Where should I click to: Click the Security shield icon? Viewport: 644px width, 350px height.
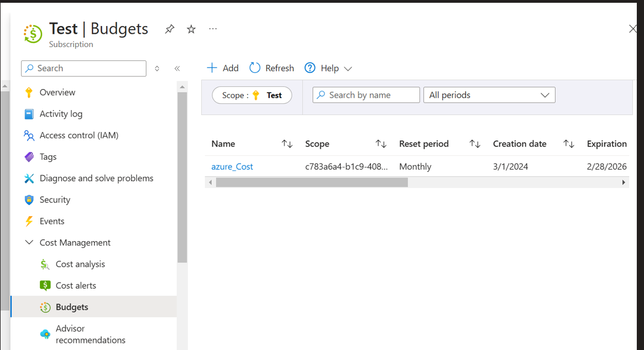(x=29, y=200)
